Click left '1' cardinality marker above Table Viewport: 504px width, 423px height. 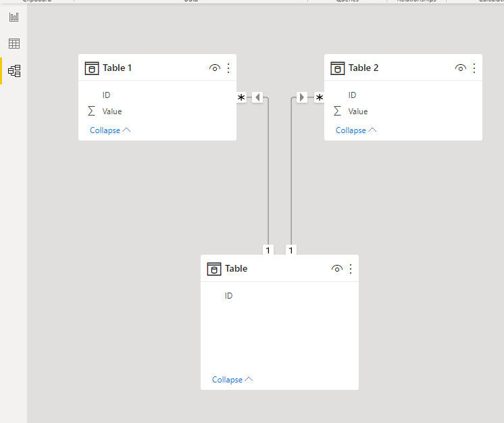click(x=268, y=250)
